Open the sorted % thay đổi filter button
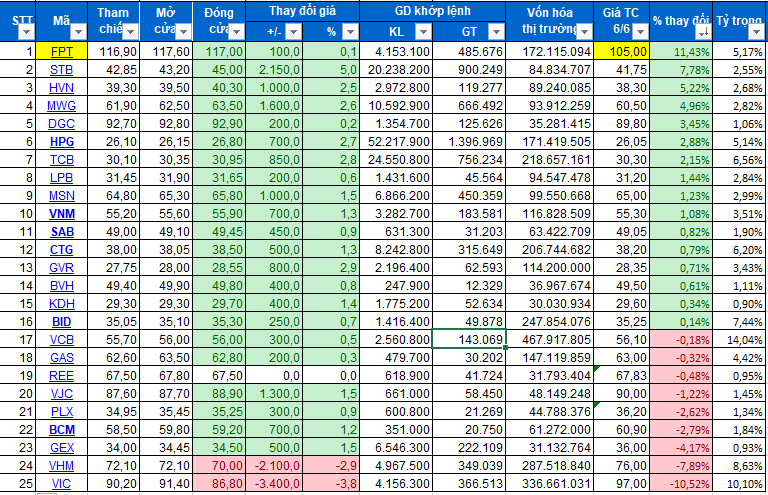 tap(703, 32)
